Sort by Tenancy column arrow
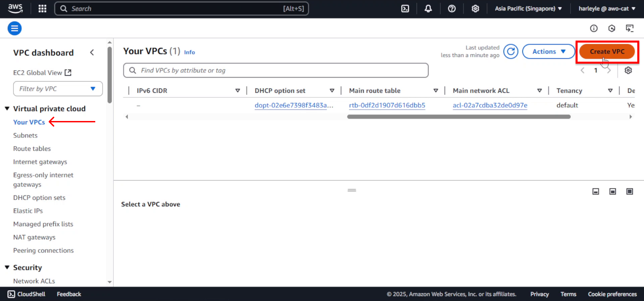This screenshot has width=644, height=301. pos(610,91)
